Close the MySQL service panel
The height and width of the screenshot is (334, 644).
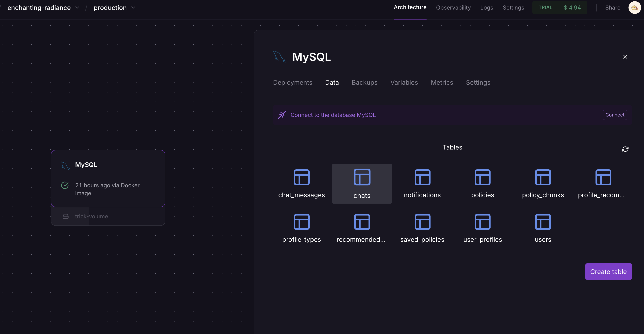pyautogui.click(x=625, y=57)
